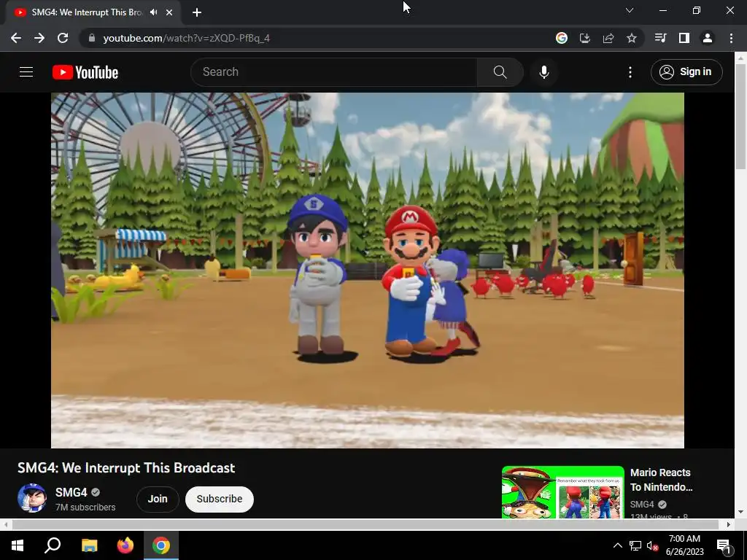Click the video player to pause
747x560 pixels.
point(368,270)
